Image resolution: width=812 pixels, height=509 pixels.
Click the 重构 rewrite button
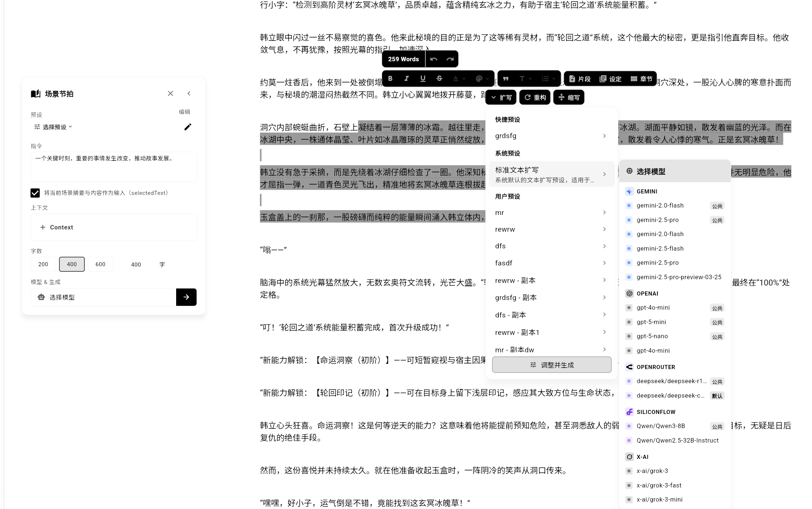(x=535, y=97)
